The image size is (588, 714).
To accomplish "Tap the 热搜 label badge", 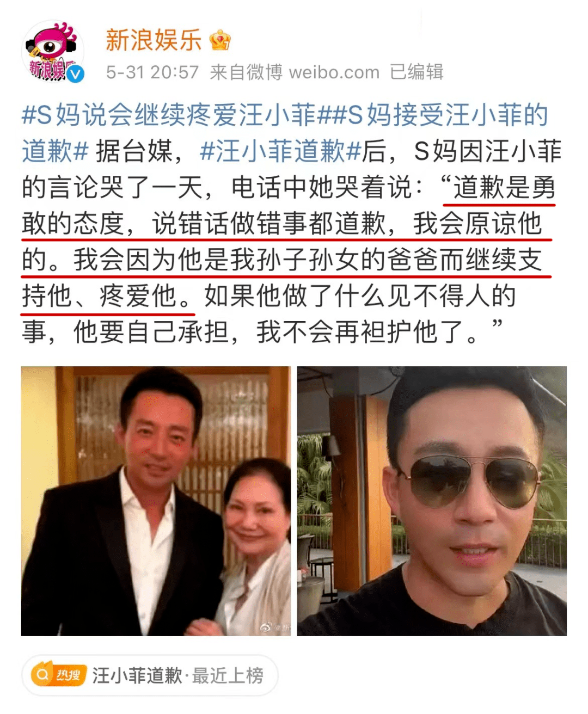I will 68,675.
